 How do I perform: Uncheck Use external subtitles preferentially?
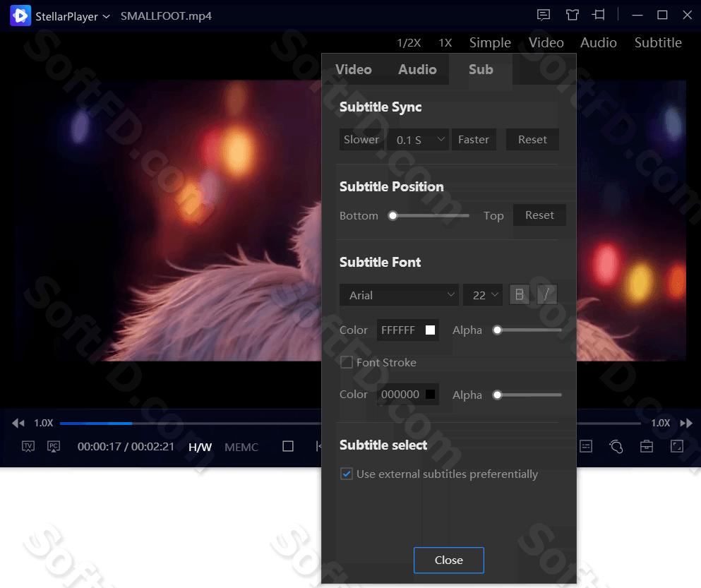pyautogui.click(x=347, y=474)
